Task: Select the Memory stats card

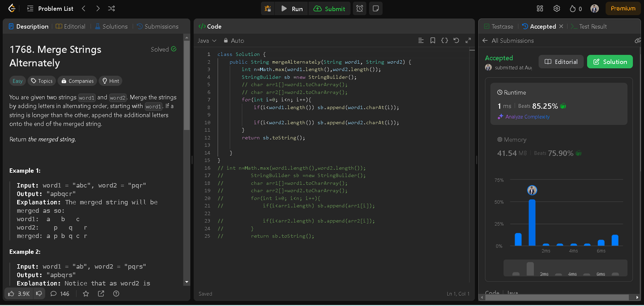Action: click(560, 146)
